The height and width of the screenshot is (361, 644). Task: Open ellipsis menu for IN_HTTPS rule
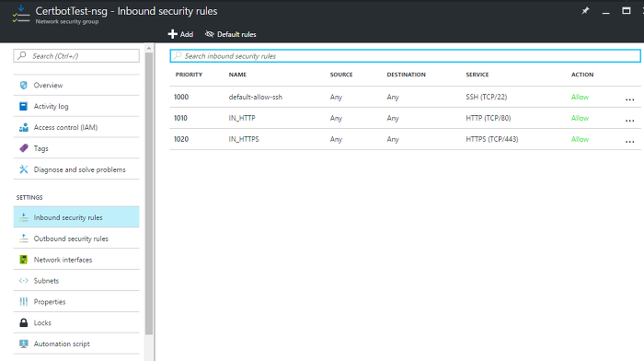coord(629,141)
